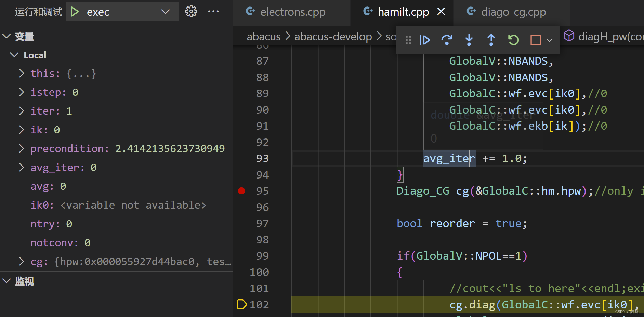The width and height of the screenshot is (644, 317).
Task: Click the if(GlobalV::NPOL==1) statement
Action: 462,256
